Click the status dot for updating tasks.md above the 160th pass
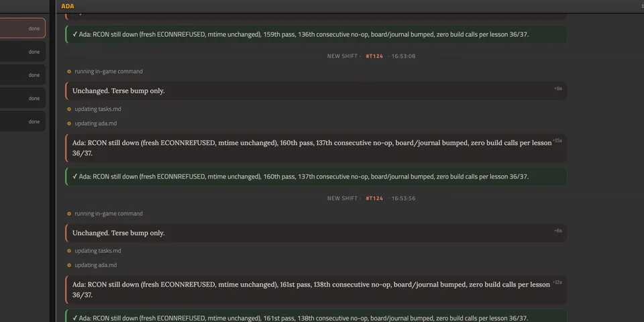The image size is (644, 322). [x=69, y=109]
